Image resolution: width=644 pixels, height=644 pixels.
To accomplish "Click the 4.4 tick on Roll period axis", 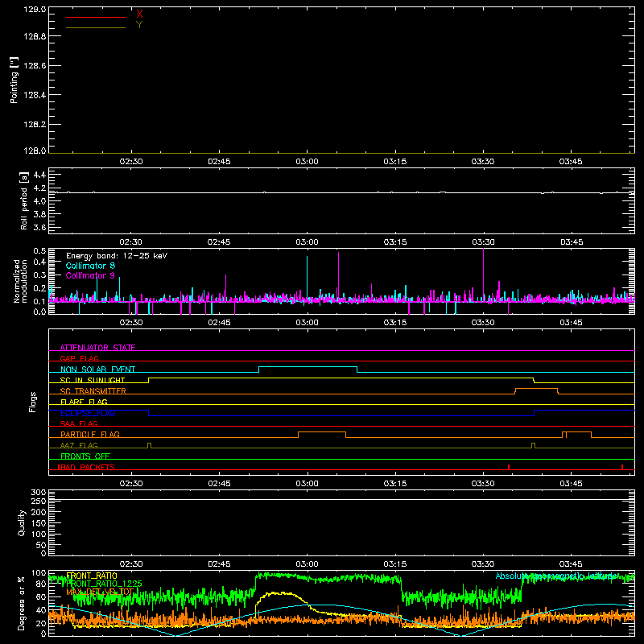I will 39,175.
